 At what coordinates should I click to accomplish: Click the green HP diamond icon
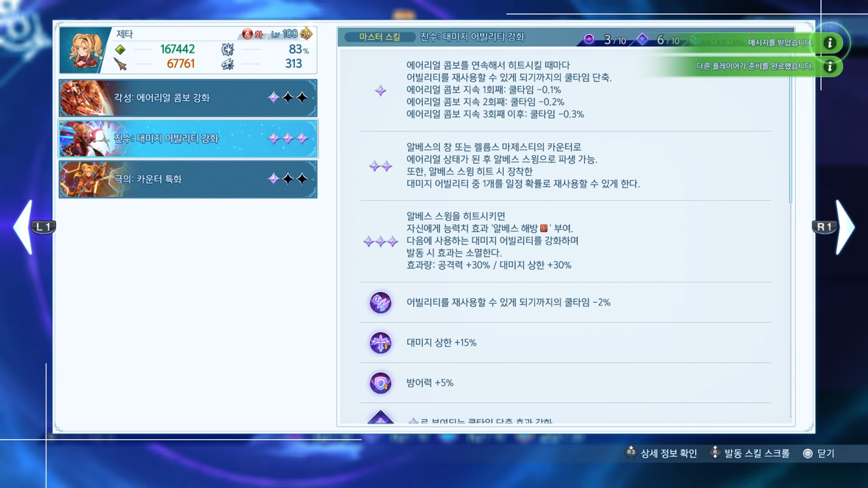click(120, 49)
